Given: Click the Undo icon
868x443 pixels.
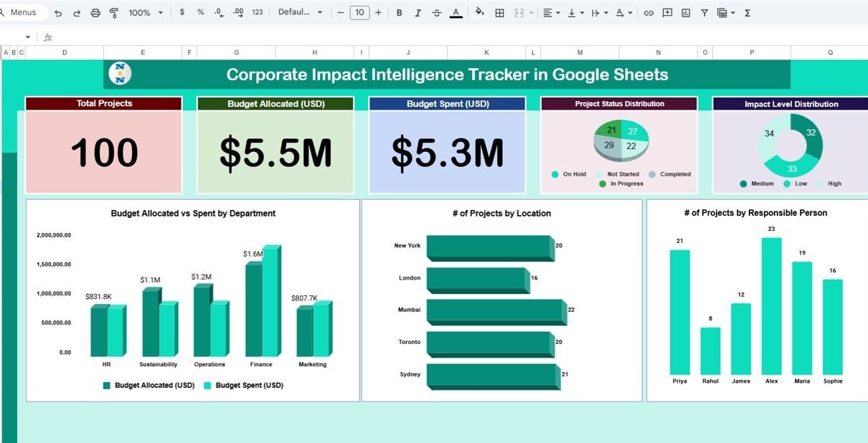Looking at the screenshot, I should click(x=58, y=13).
